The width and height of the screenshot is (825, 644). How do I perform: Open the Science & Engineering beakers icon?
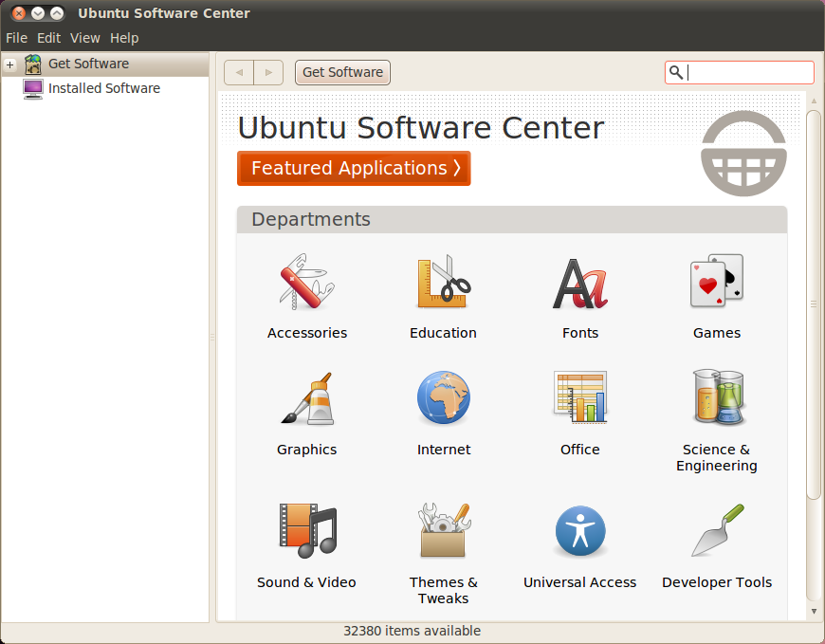718,397
